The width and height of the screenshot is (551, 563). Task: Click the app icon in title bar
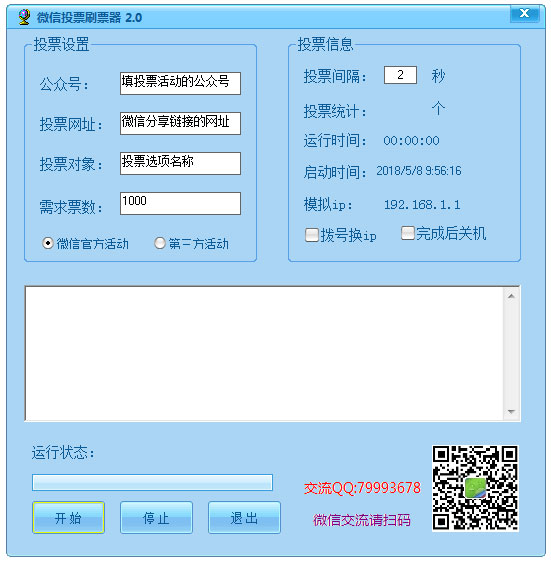[x=24, y=17]
